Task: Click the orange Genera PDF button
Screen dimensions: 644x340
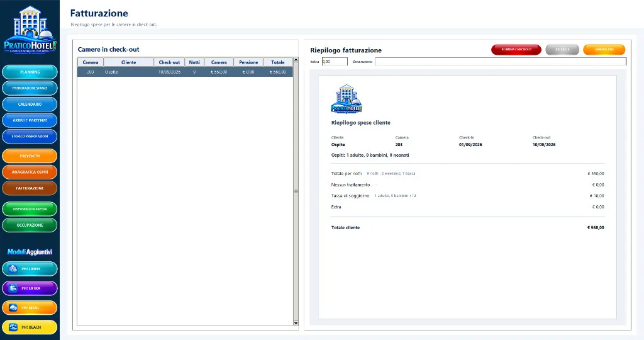Action: 604,49
